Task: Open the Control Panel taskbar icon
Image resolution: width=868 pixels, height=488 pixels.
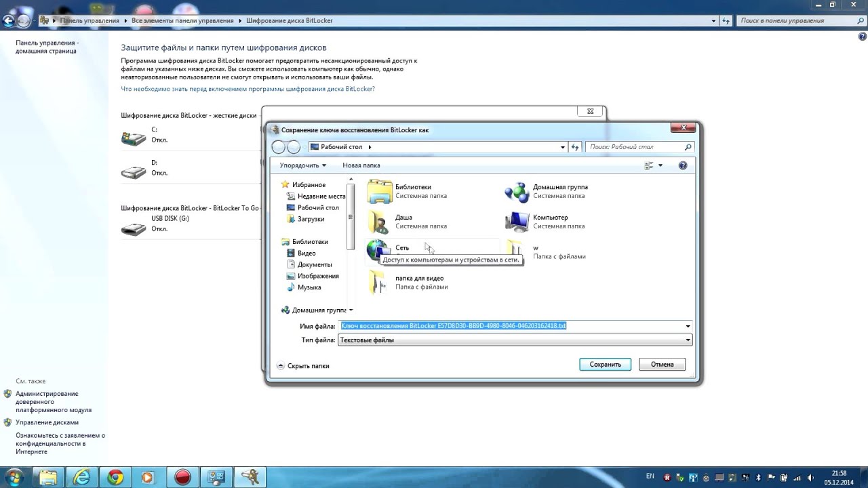Action: click(216, 477)
